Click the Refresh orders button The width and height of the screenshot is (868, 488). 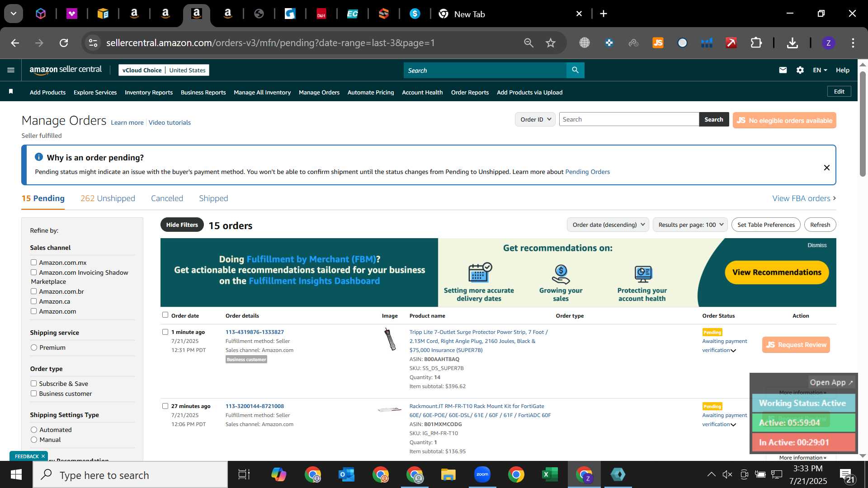(x=820, y=225)
